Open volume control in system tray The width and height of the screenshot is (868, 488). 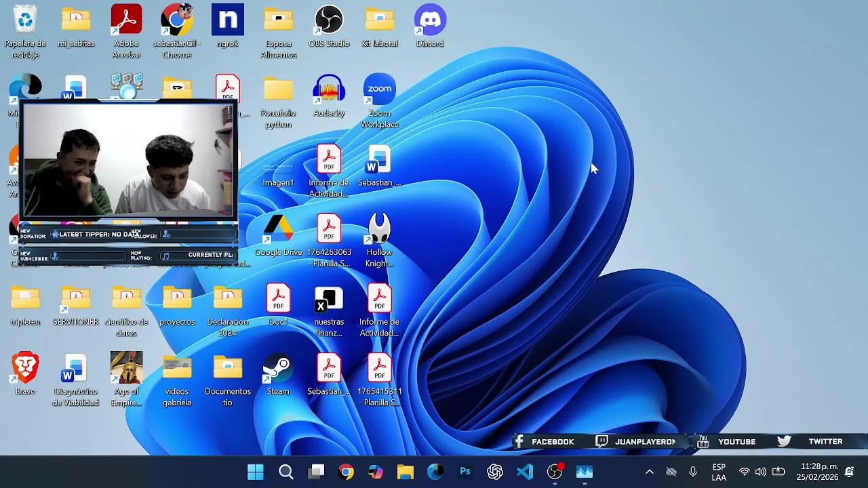[761, 472]
